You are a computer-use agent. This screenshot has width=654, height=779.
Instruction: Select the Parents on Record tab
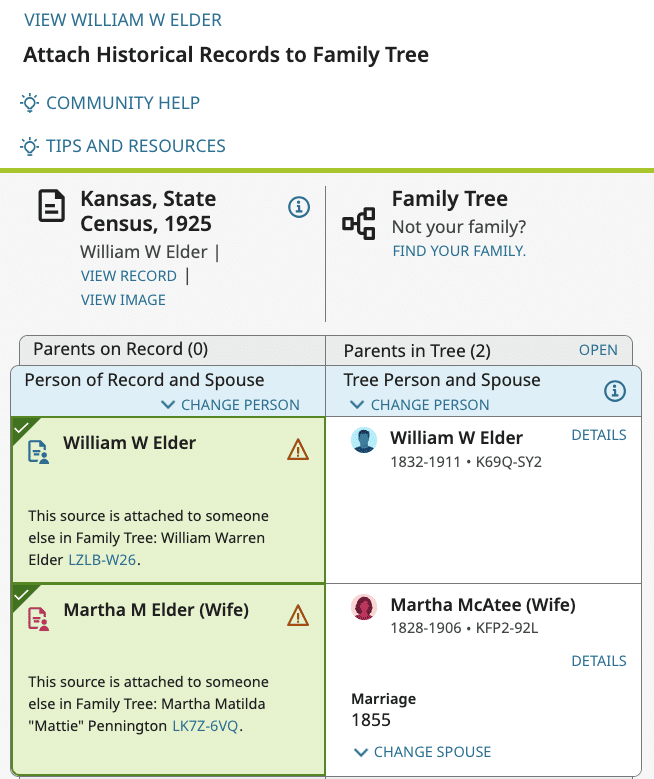[x=120, y=349]
